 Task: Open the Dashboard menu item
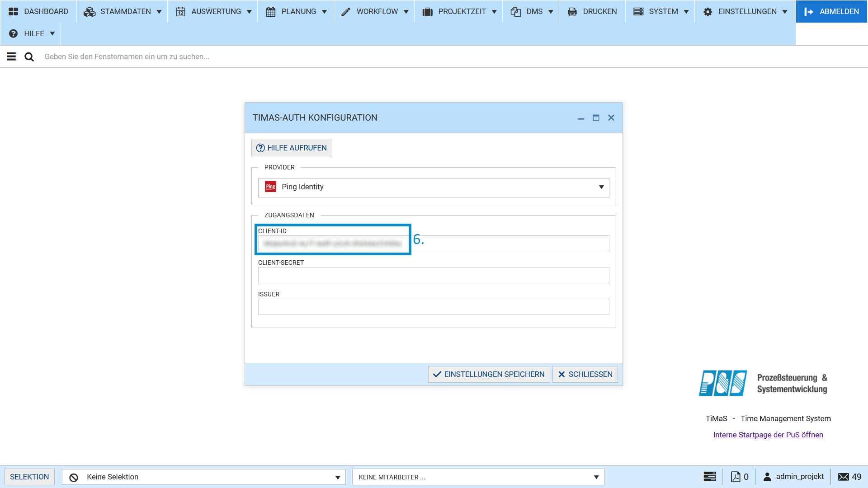coord(38,11)
